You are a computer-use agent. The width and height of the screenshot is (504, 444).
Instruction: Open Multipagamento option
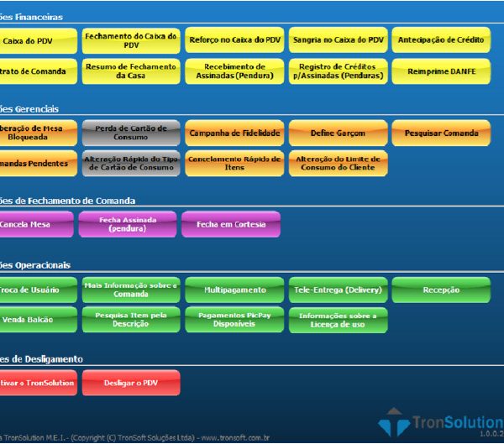(234, 290)
